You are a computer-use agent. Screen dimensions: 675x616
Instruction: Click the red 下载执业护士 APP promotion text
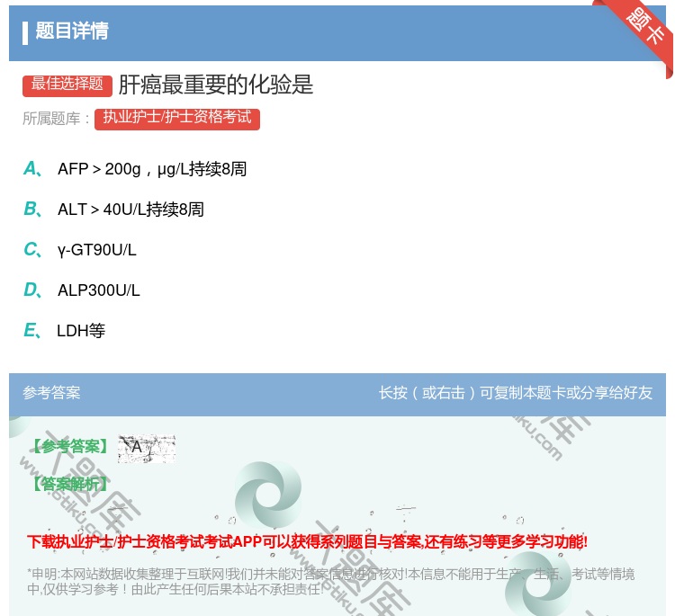(x=307, y=541)
